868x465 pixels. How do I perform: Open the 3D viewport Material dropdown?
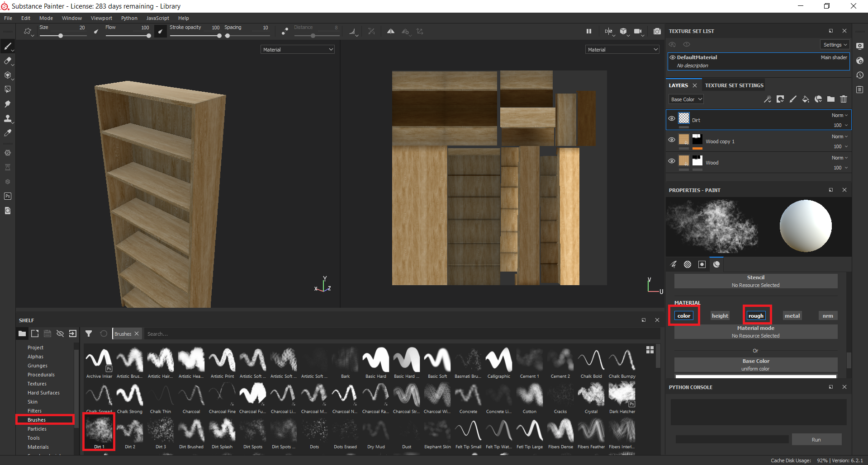pos(298,49)
